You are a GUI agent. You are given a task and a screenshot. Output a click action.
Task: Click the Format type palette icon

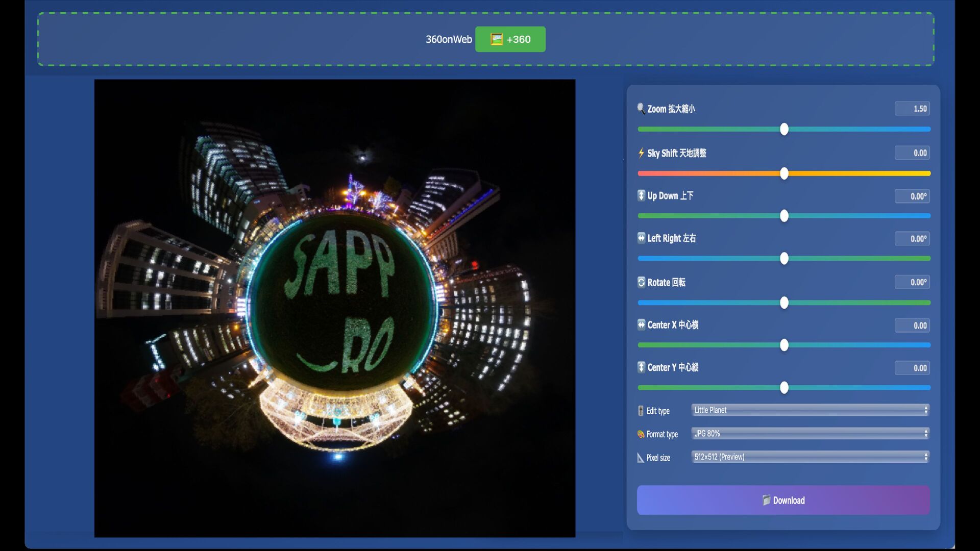click(x=641, y=434)
